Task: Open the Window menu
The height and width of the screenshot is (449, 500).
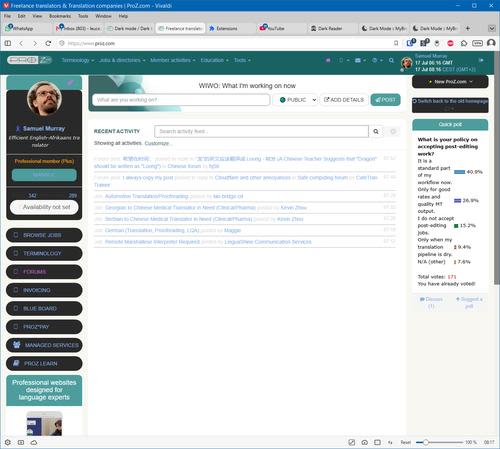Action: (x=103, y=16)
